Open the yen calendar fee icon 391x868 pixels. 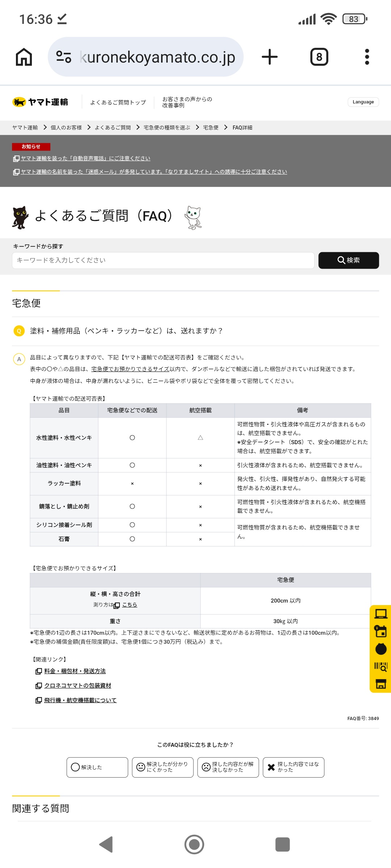pyautogui.click(x=381, y=631)
